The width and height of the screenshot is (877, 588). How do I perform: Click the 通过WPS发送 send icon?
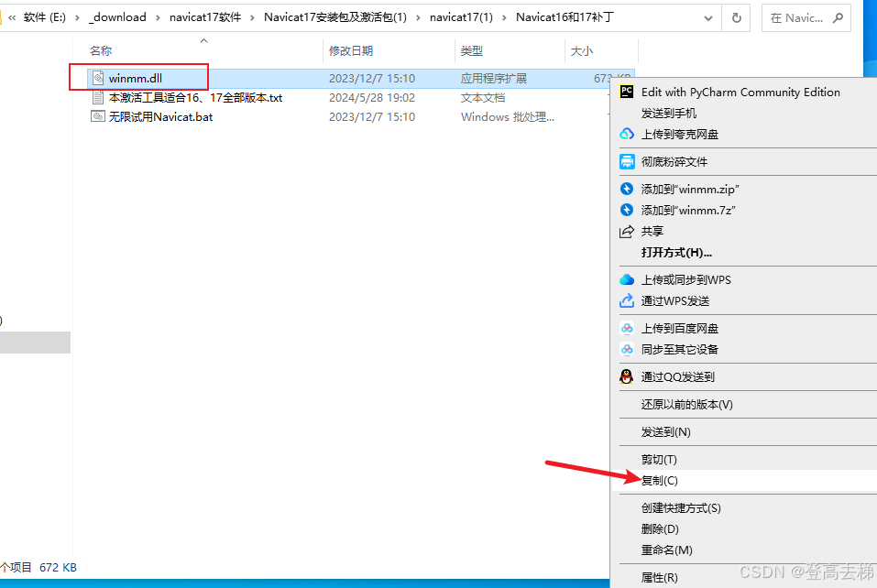[x=627, y=300]
